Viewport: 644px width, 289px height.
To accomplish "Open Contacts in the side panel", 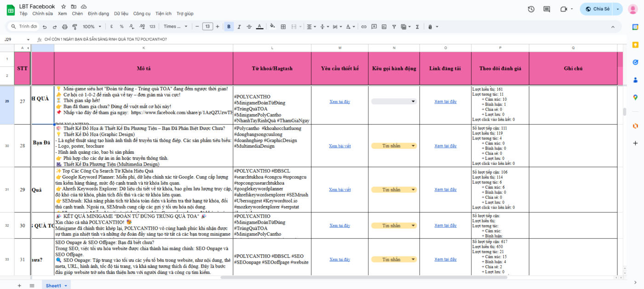I will coord(635,80).
